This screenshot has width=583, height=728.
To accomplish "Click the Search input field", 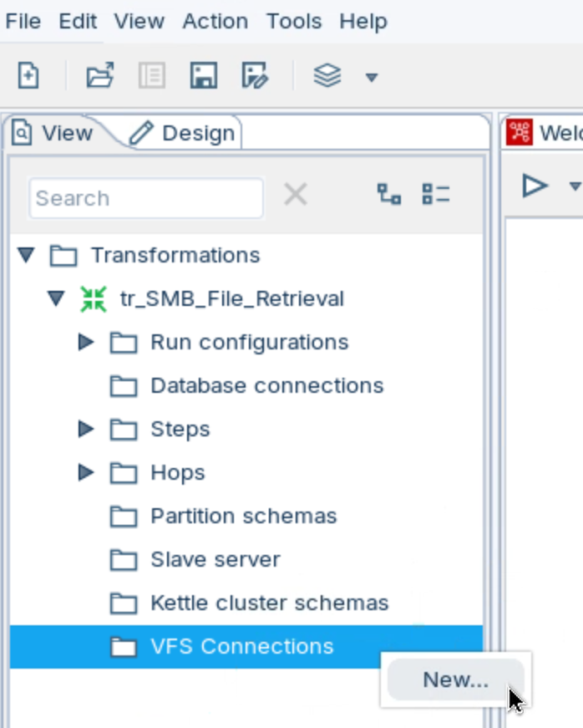I will (146, 198).
